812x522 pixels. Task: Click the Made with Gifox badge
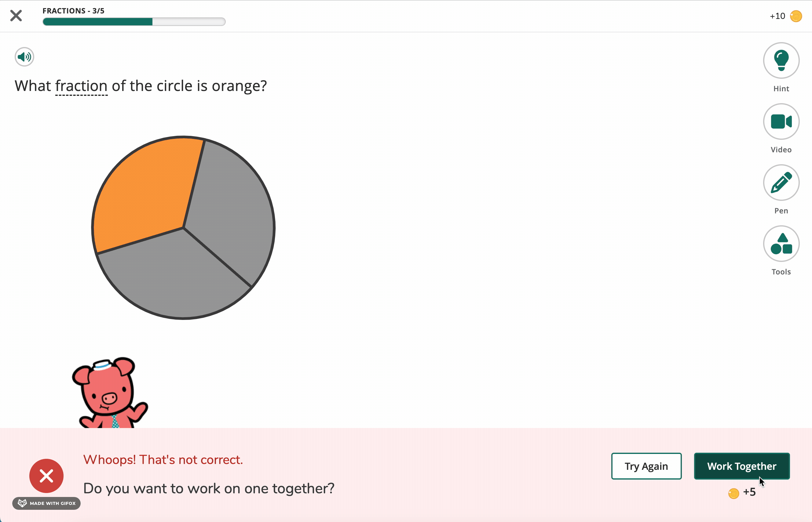coord(46,503)
